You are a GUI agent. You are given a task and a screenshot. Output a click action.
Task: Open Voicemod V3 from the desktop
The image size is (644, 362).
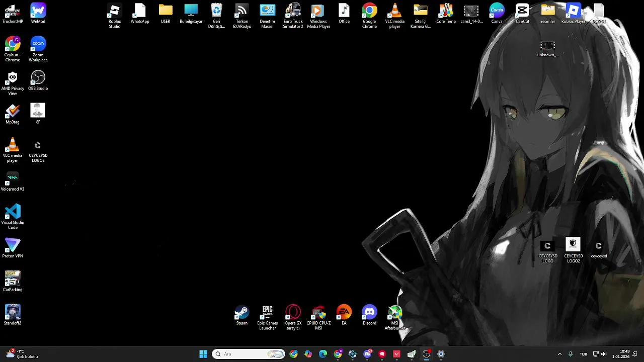point(13,181)
